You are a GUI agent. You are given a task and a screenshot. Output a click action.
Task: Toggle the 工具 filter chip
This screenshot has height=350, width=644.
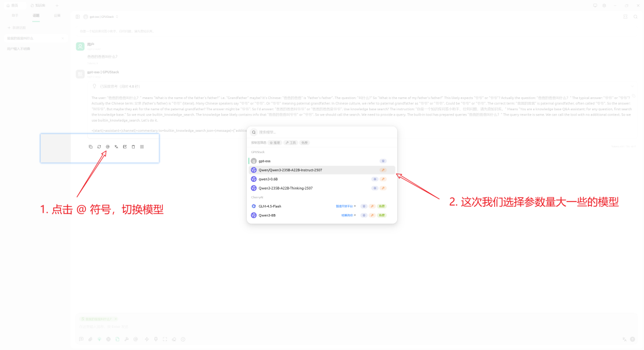(292, 143)
